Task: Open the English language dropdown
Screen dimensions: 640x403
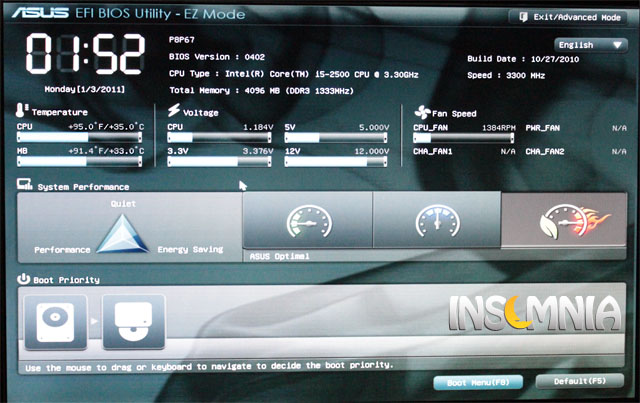Action: [x=590, y=45]
